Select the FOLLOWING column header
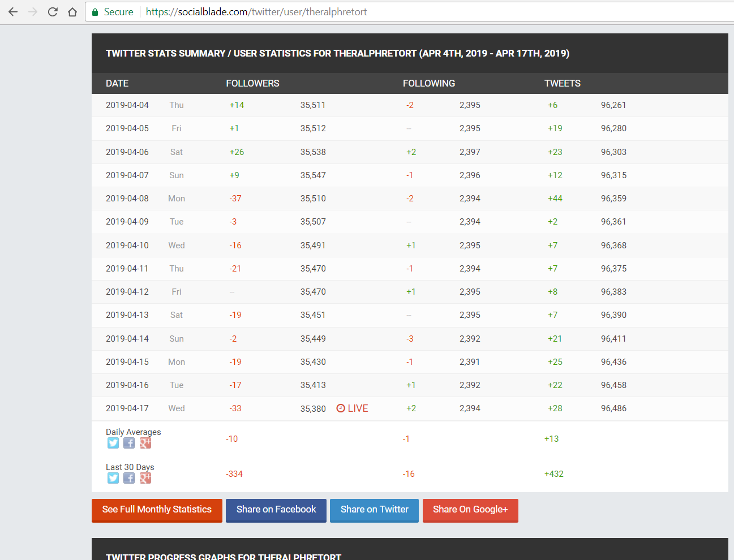This screenshot has height=560, width=734. coord(429,83)
